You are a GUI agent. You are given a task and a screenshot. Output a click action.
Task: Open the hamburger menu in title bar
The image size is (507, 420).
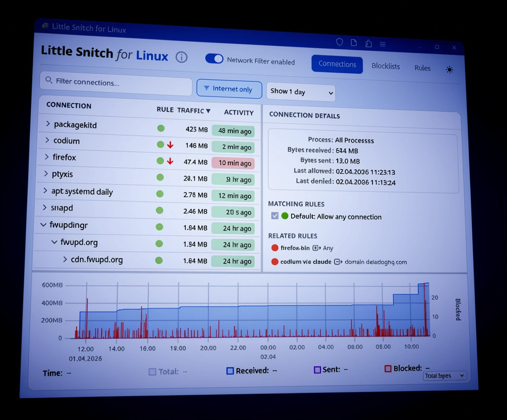tap(383, 44)
